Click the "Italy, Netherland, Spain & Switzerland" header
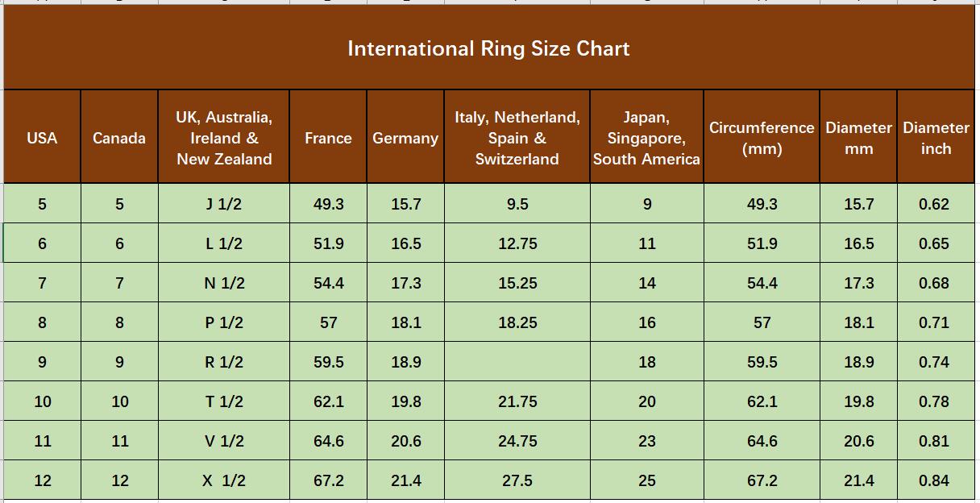Image resolution: width=980 pixels, height=503 pixels. point(517,138)
